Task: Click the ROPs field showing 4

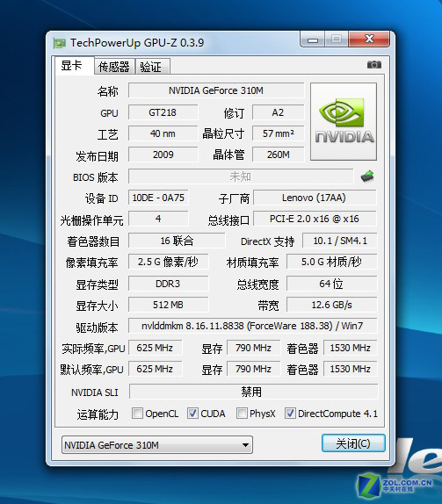Action: click(x=158, y=219)
